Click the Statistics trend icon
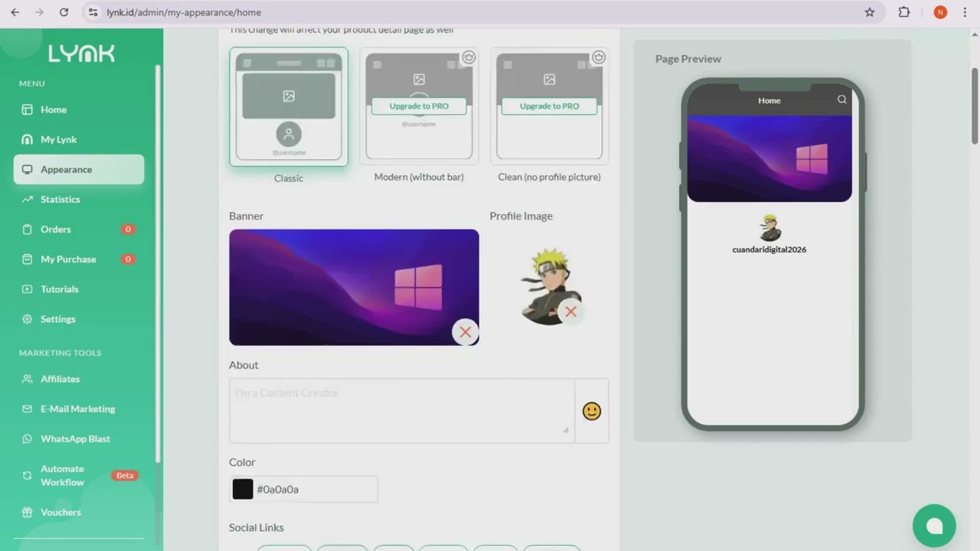Screen dimensions: 980x551 28,199
